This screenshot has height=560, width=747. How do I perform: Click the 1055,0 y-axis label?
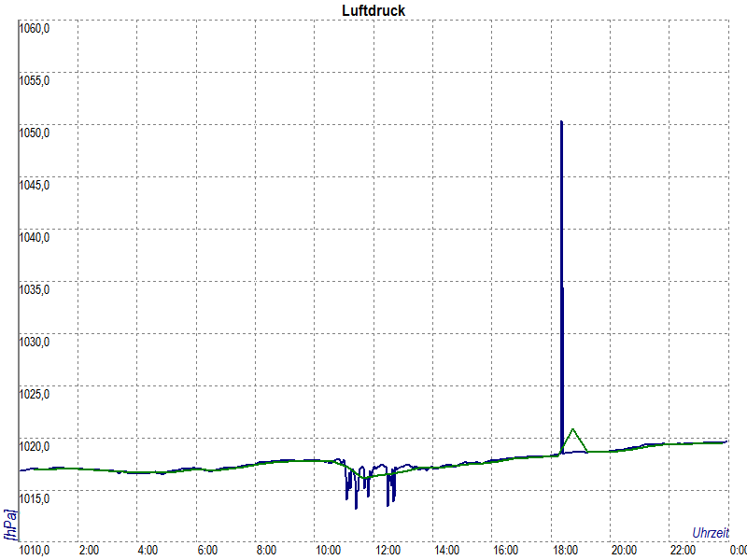(x=34, y=80)
